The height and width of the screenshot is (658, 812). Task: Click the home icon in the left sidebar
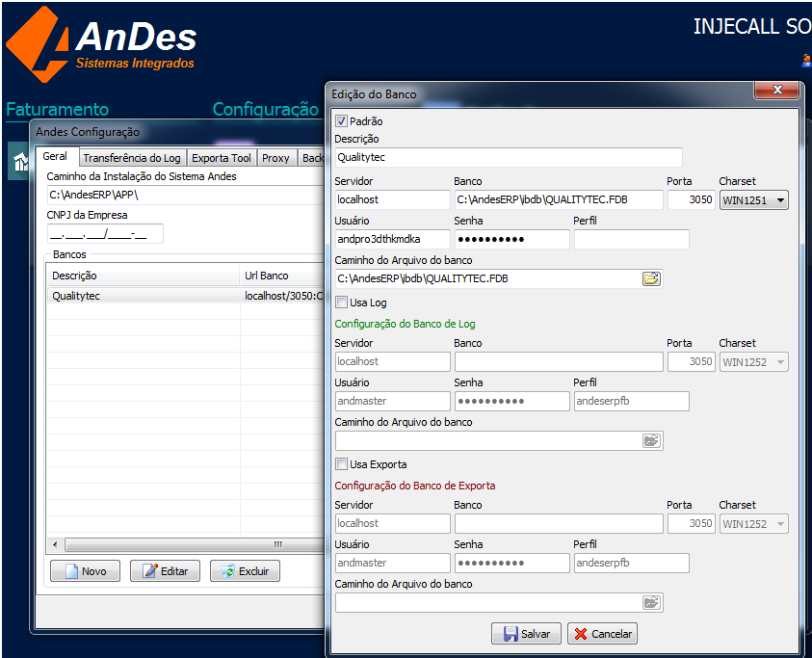(19, 161)
